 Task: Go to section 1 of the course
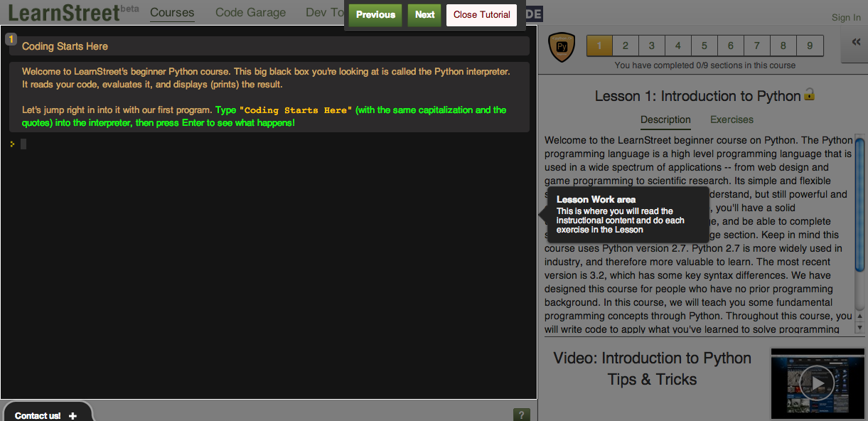click(x=599, y=46)
